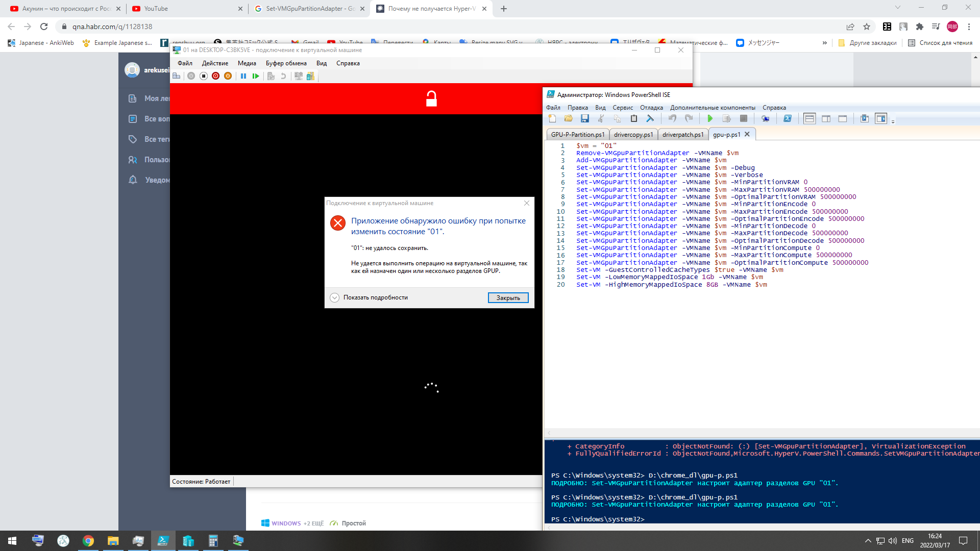Click the Cut icon in PowerShell ISE toolbar
The width and height of the screenshot is (980, 551).
601,118
